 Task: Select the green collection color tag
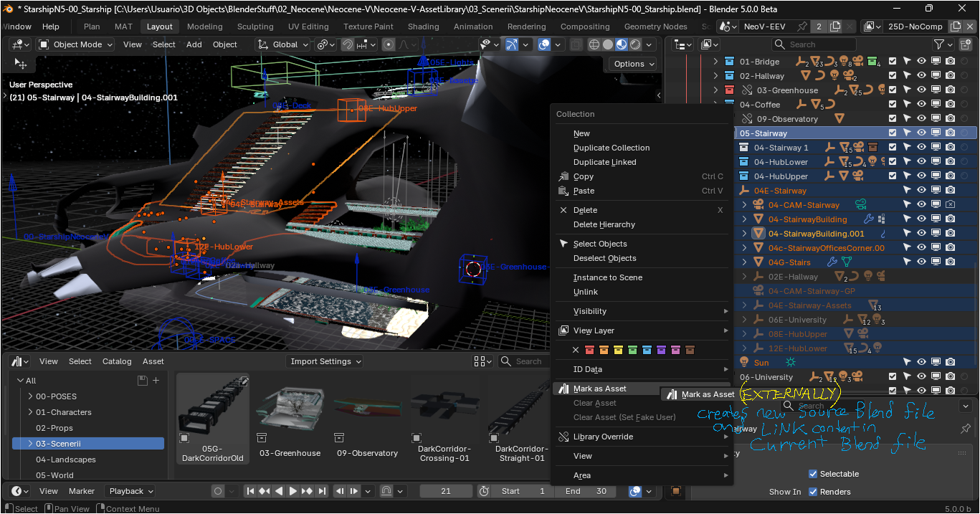(632, 350)
